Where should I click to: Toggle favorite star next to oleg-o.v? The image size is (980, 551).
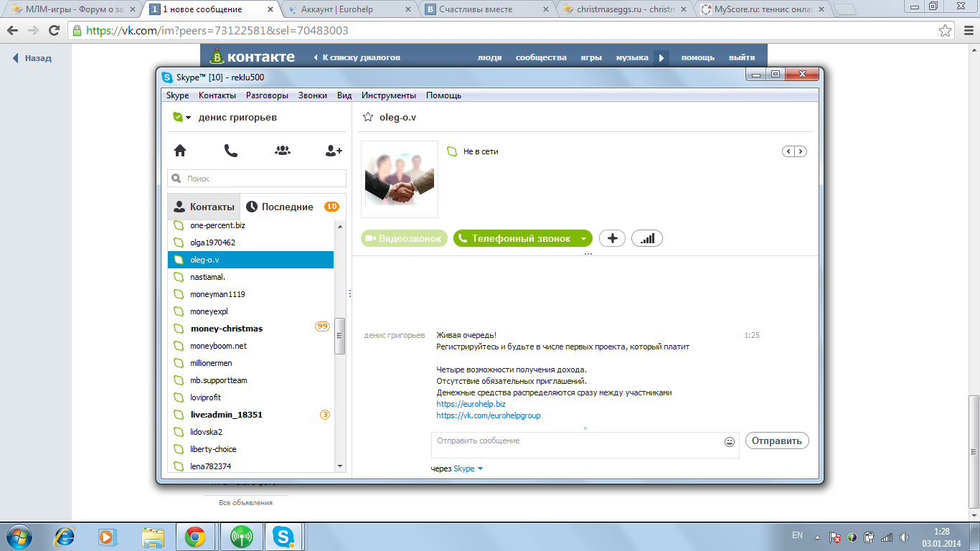(368, 117)
